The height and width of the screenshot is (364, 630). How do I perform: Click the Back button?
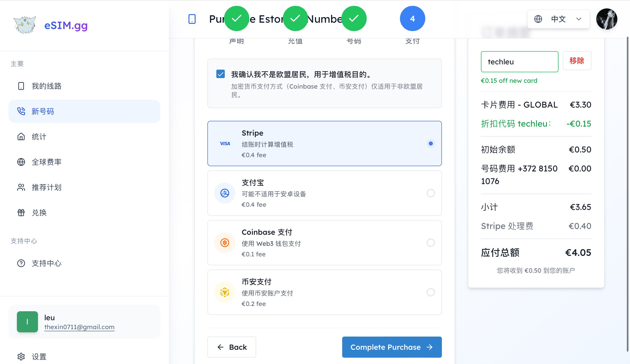[232, 347]
